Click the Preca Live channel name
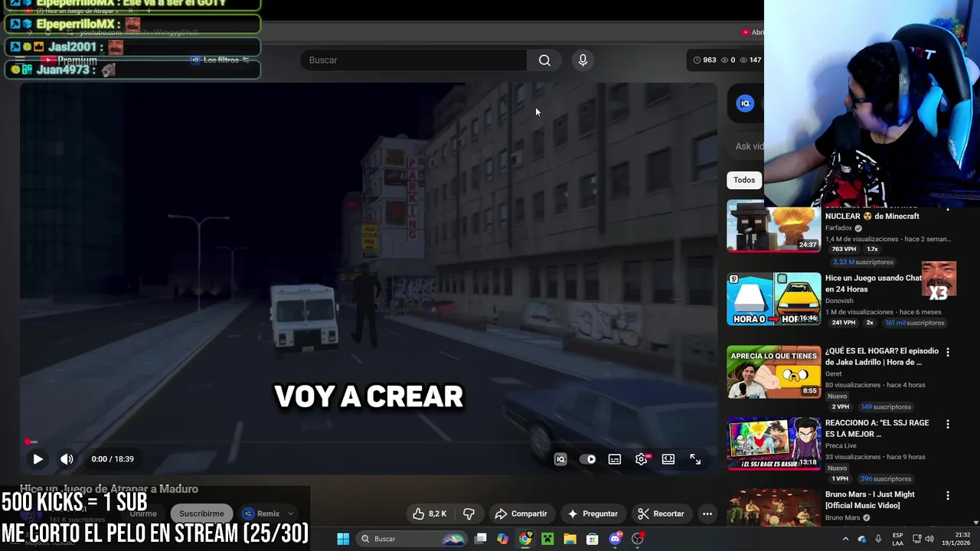This screenshot has width=980, height=551. 841,445
